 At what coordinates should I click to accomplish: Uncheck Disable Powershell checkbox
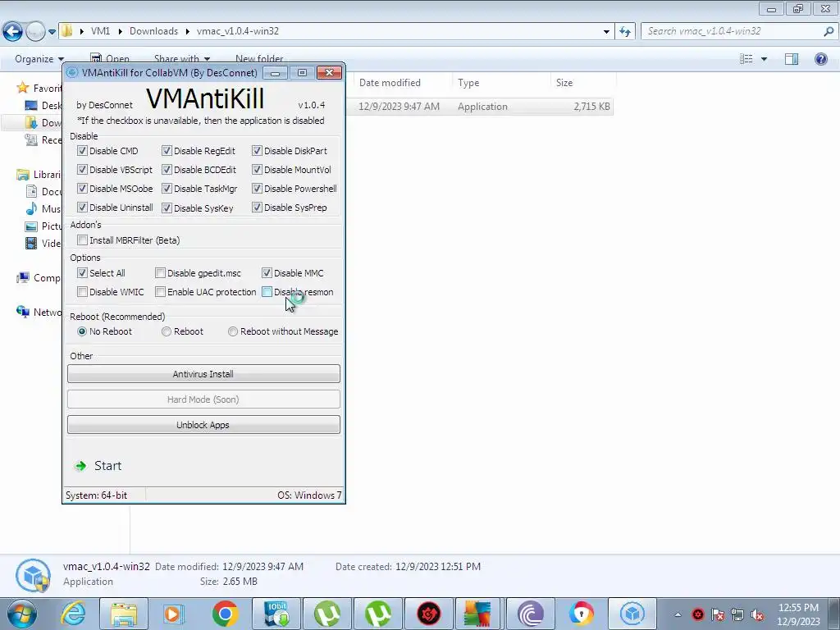[257, 189]
